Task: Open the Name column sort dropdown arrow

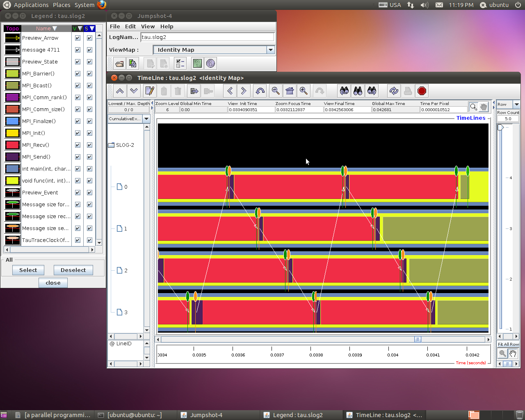Action: (55, 29)
